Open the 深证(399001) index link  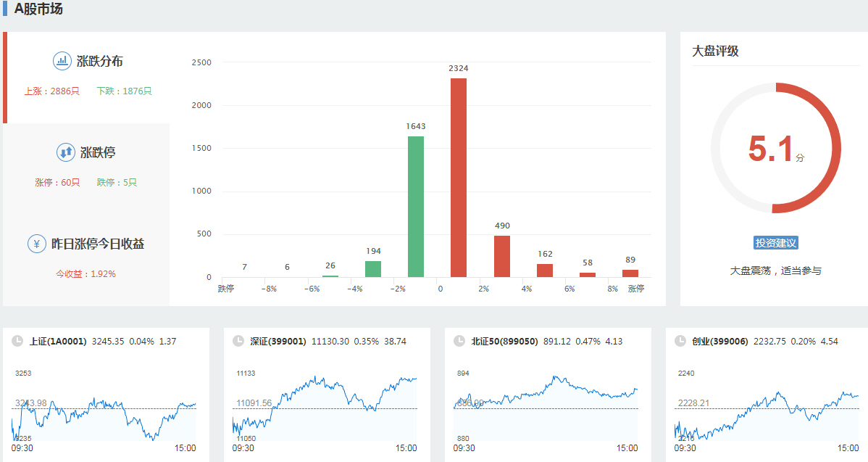click(x=278, y=341)
